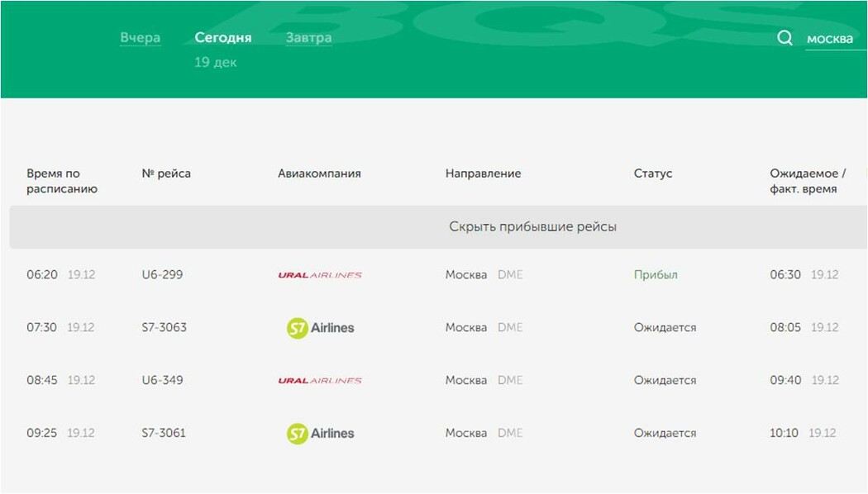Viewport: 868px width, 494px height.
Task: Click the S7 Airlines logo for S7-3061
Action: (320, 434)
